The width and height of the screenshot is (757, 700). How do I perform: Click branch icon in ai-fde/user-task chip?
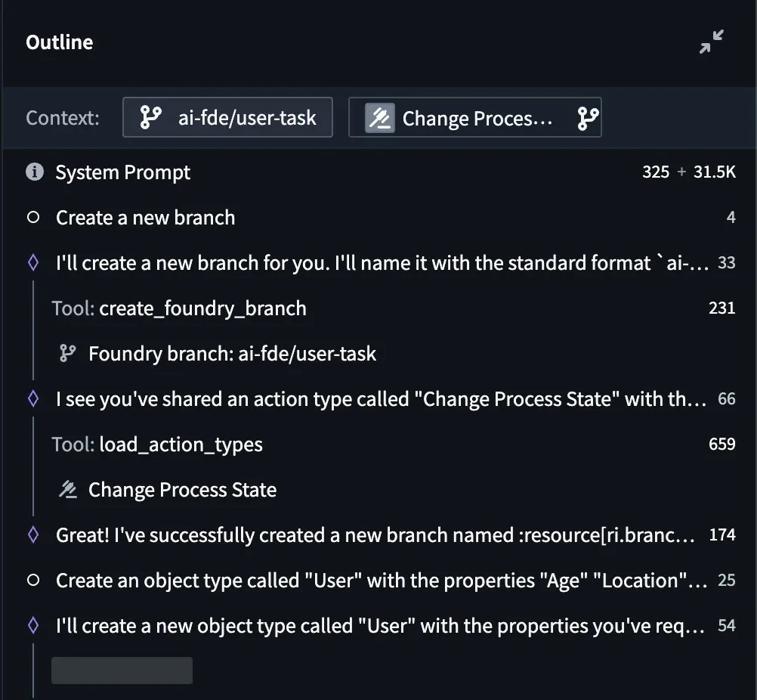[x=150, y=117]
